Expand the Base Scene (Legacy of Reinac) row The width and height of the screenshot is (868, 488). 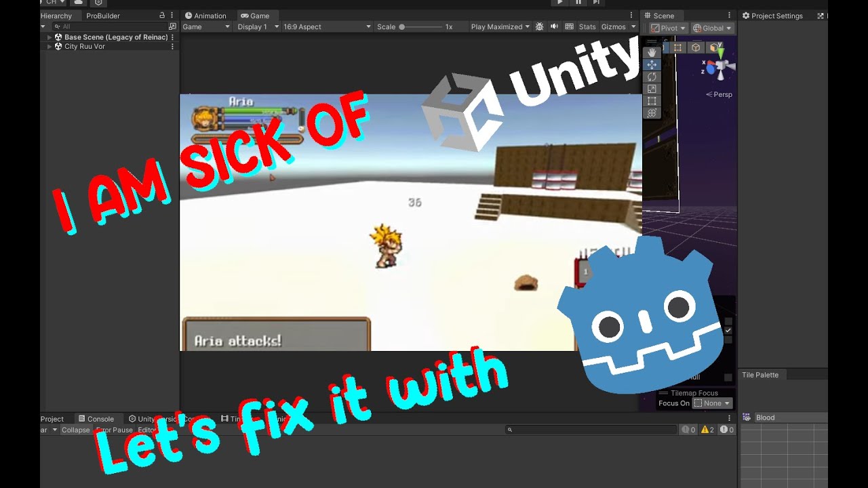(50, 37)
